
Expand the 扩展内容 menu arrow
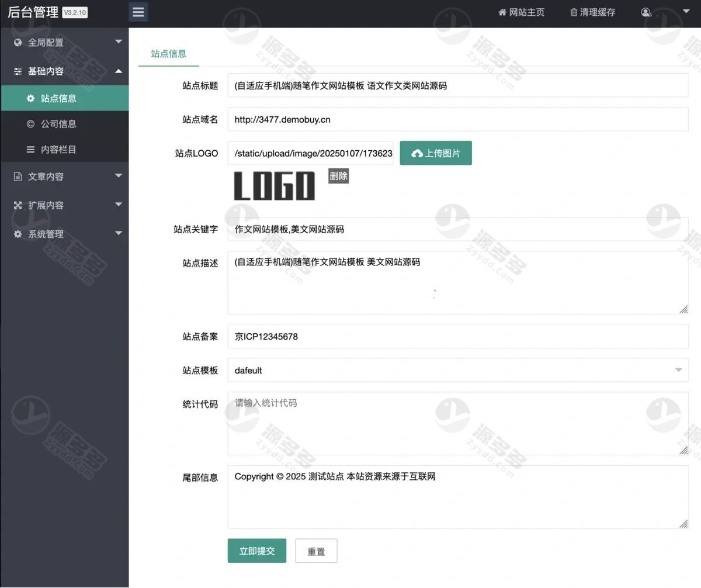point(119,204)
